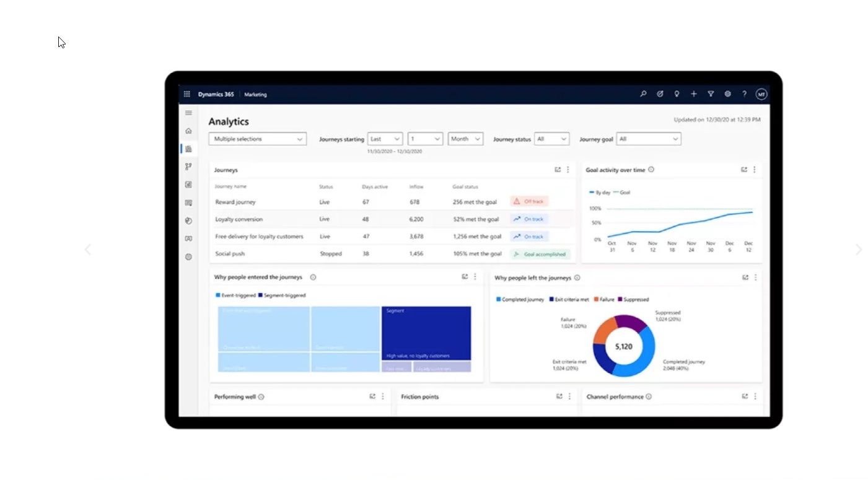
Task: Toggle the hamburger menu in sidebar
Action: tap(188, 113)
